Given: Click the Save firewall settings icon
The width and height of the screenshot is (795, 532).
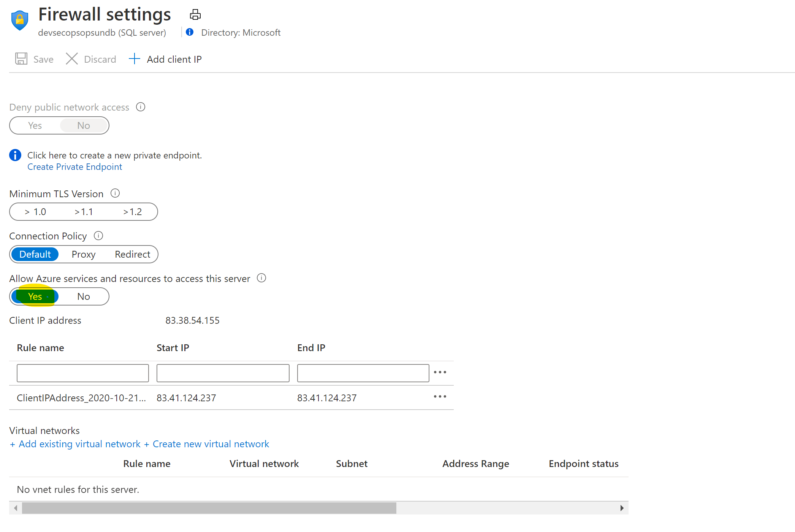Looking at the screenshot, I should [22, 58].
